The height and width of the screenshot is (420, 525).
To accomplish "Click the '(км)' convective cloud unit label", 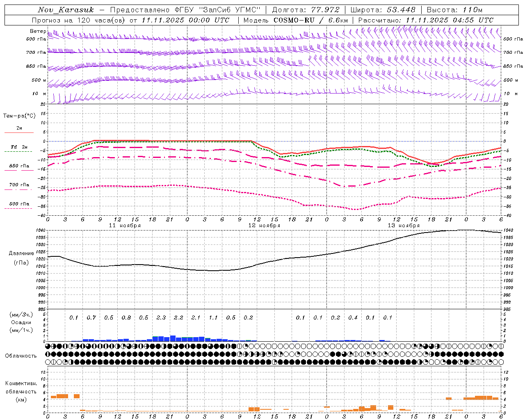I will 21,399.
